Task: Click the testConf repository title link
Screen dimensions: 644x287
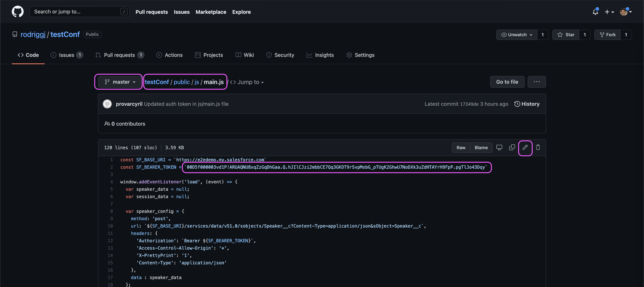Action: pos(65,35)
